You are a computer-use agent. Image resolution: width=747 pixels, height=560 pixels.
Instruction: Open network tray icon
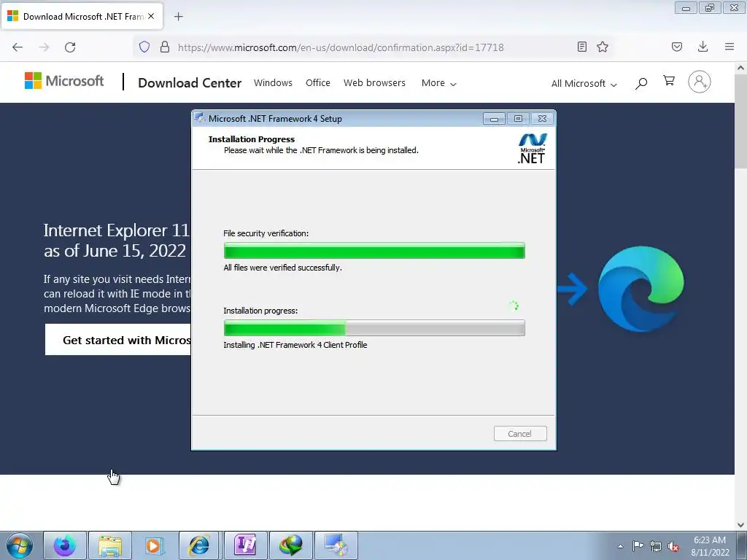pos(656,546)
